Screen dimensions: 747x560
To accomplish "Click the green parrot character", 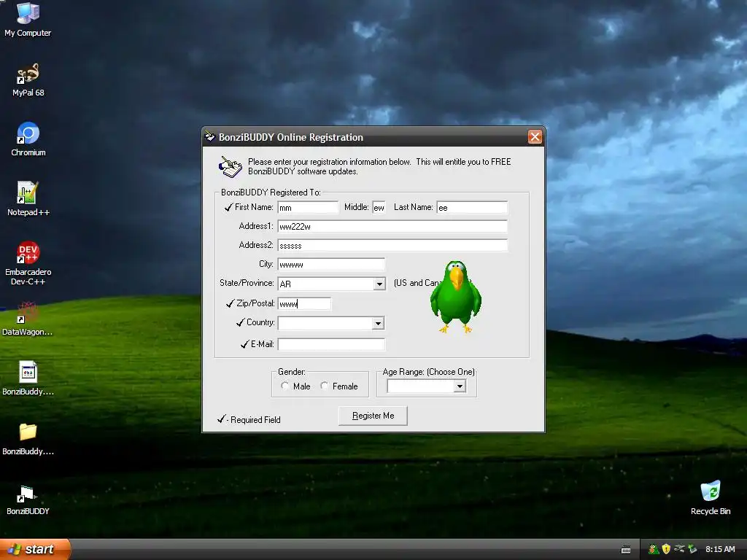I will coord(455,297).
